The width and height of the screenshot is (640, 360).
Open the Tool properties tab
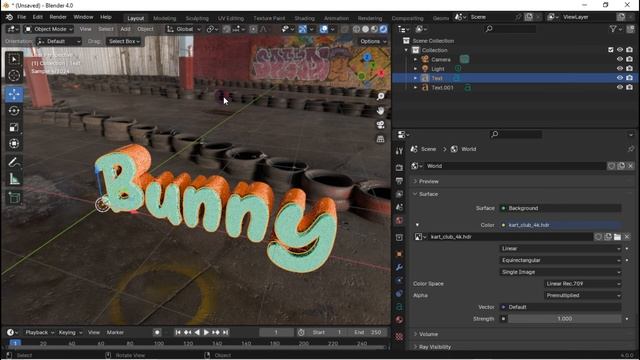(x=399, y=151)
